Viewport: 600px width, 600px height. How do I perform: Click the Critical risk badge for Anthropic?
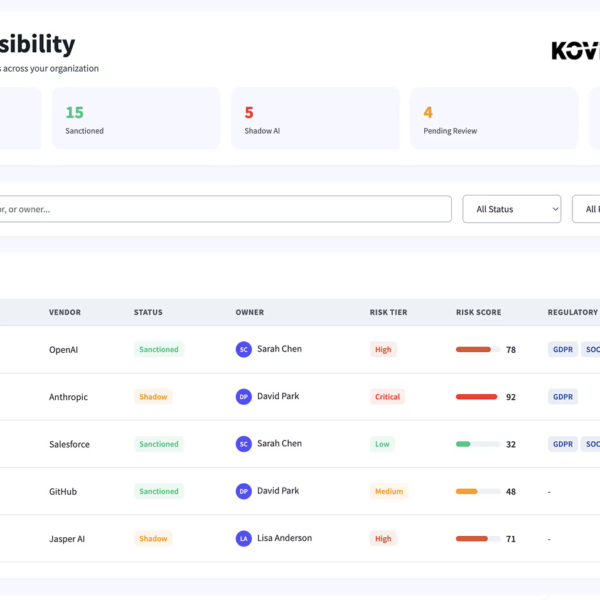(x=387, y=397)
